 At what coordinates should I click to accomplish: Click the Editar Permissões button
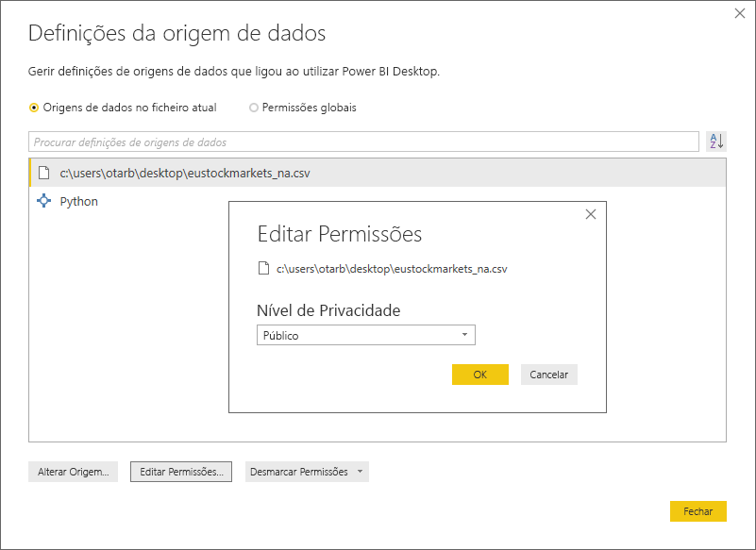(180, 472)
